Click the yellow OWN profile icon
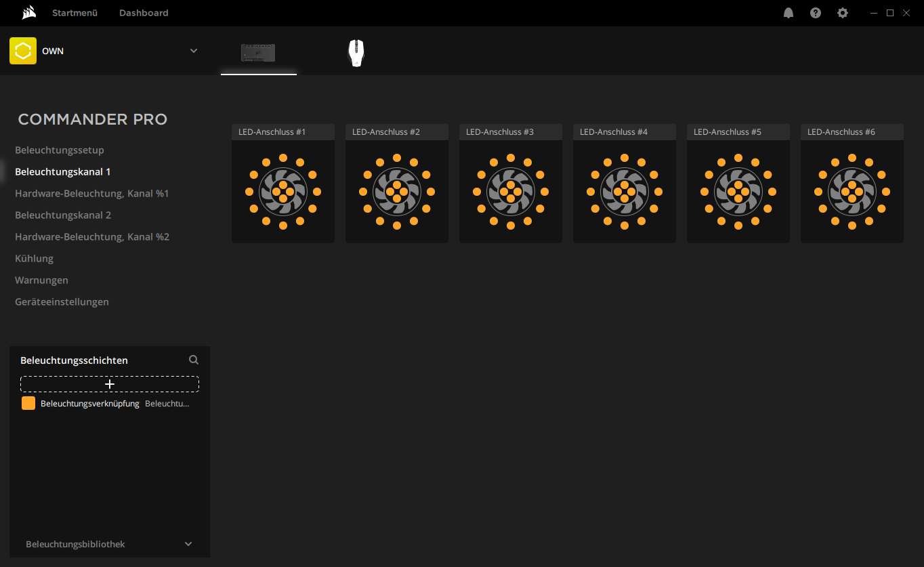The width and height of the screenshot is (924, 567). click(23, 51)
